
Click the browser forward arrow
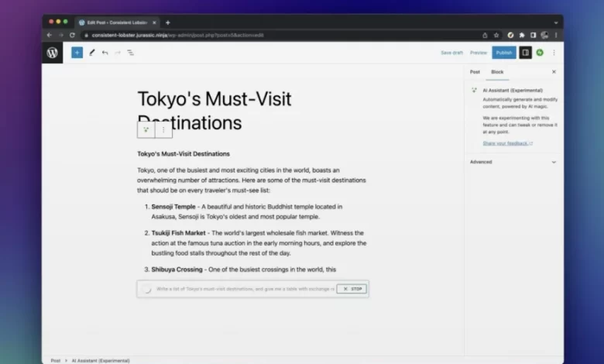pos(61,35)
